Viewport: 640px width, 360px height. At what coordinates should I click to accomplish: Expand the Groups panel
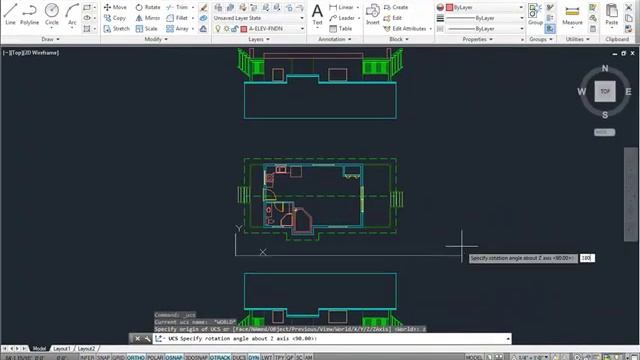pos(541,39)
